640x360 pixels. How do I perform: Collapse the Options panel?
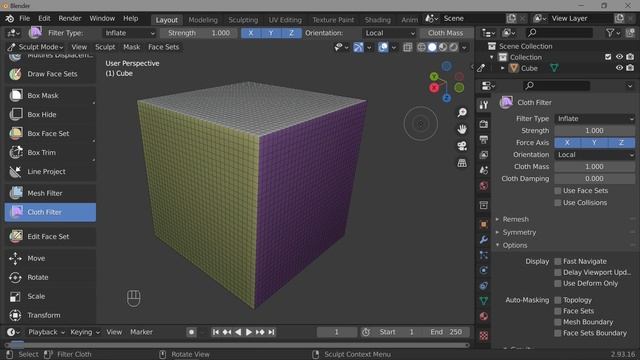515,245
